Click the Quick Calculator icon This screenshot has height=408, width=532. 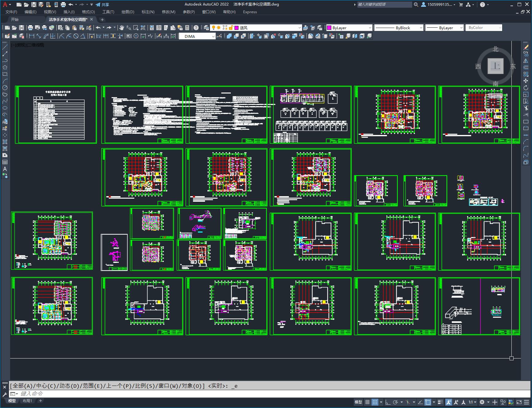click(x=187, y=28)
